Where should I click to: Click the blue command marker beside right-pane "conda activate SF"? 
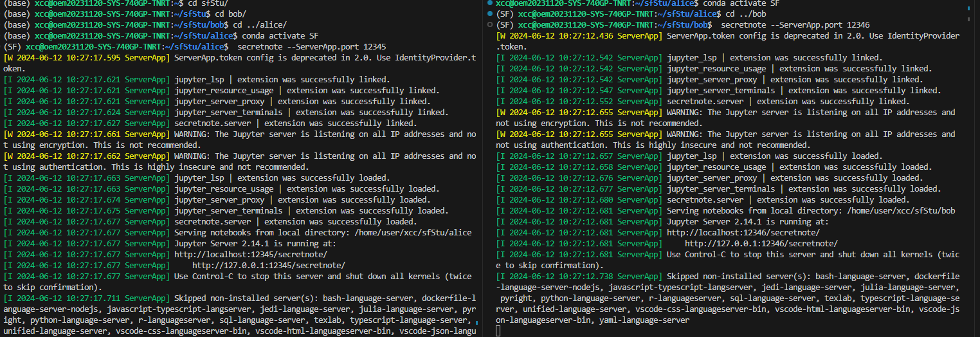491,3
